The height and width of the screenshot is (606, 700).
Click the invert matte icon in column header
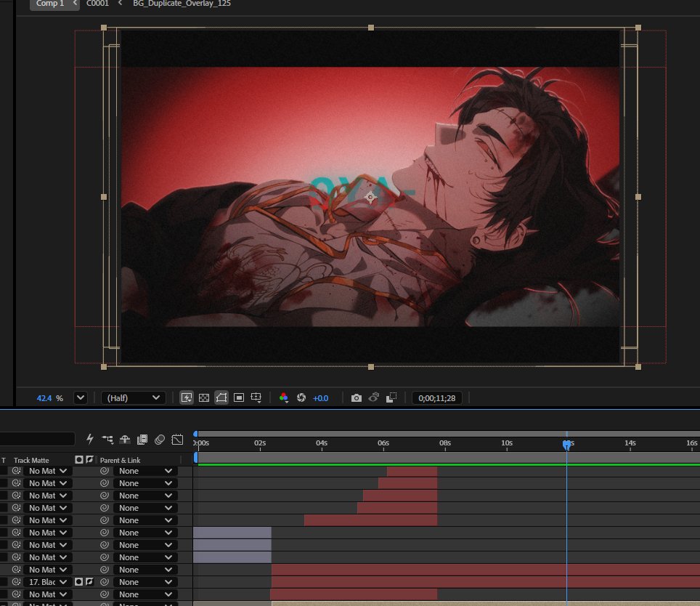pos(89,459)
